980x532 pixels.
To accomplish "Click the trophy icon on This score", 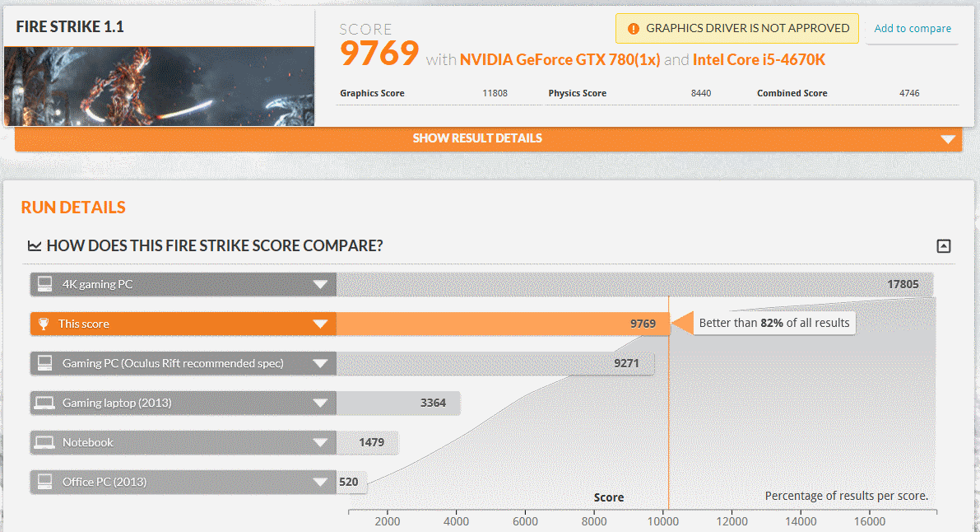I will [44, 324].
